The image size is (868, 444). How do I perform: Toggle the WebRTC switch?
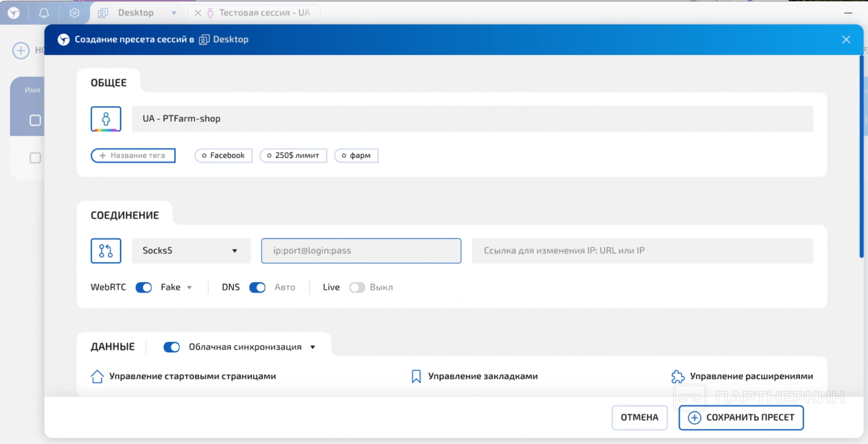(x=144, y=288)
